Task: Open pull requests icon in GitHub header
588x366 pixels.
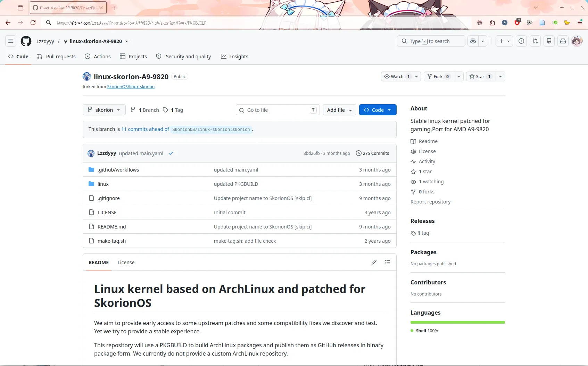Action: click(535, 41)
